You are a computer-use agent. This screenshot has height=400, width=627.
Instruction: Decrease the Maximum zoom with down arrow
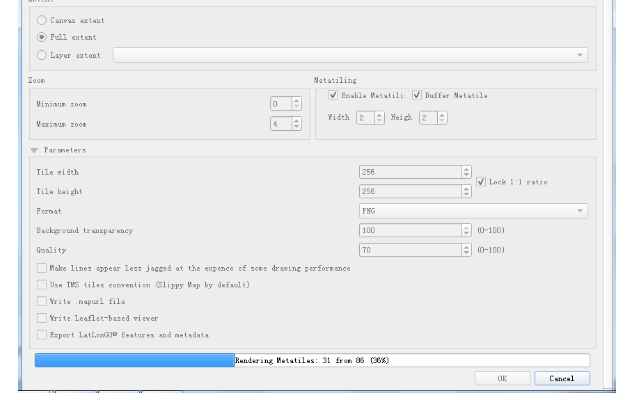pos(296,127)
